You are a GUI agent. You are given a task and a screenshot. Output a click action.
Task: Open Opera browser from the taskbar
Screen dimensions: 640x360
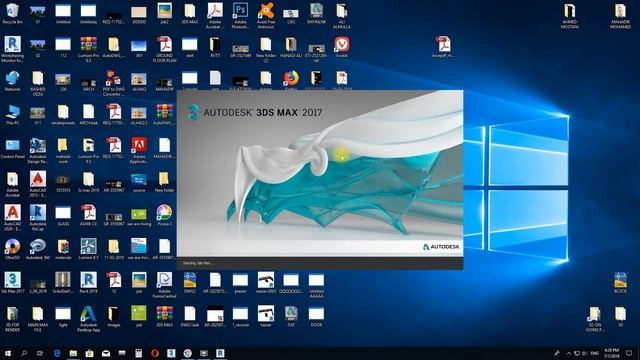pyautogui.click(x=155, y=353)
